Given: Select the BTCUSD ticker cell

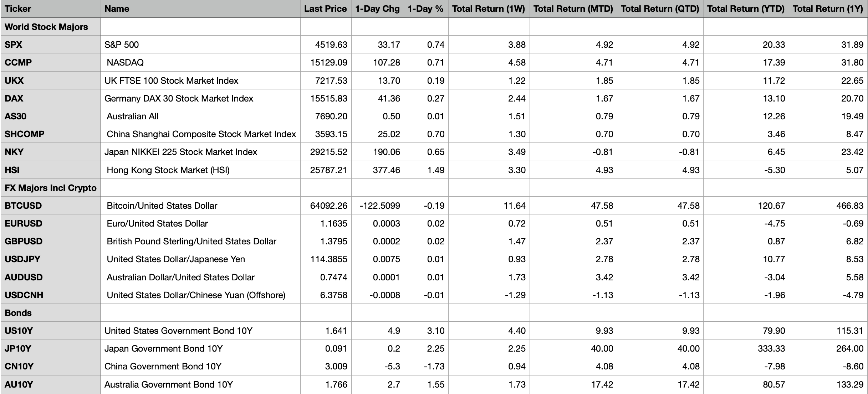Looking at the screenshot, I should (x=51, y=206).
